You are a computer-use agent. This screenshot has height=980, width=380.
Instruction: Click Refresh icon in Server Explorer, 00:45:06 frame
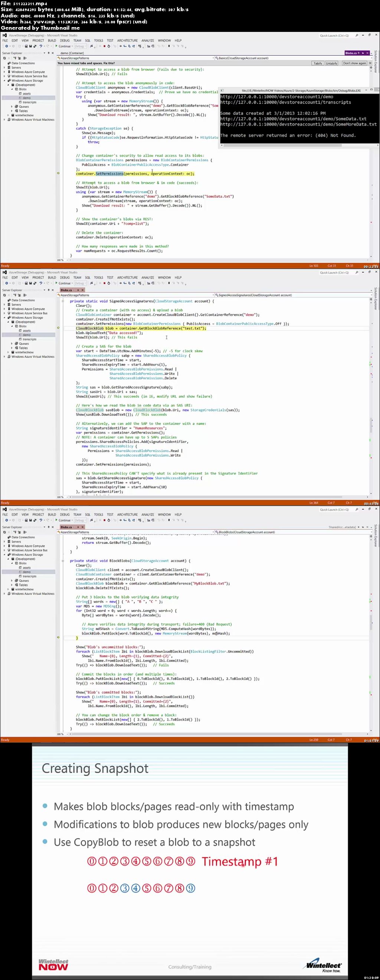pos(4,295)
